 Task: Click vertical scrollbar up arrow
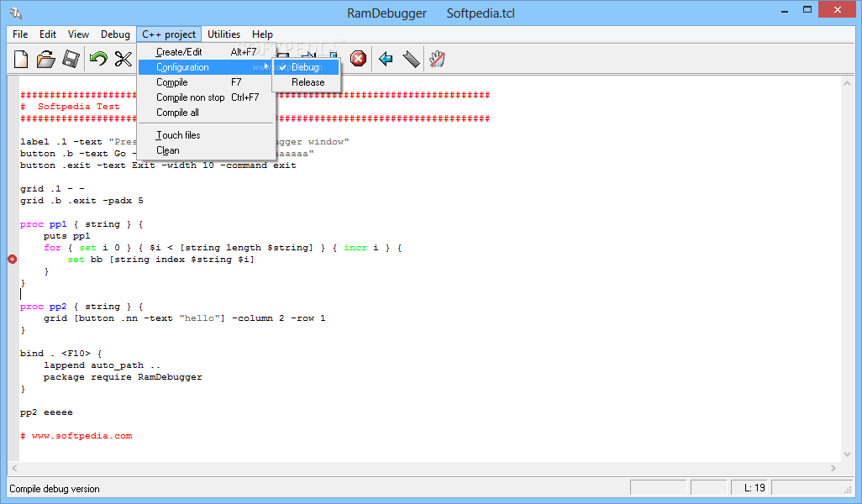[x=847, y=83]
